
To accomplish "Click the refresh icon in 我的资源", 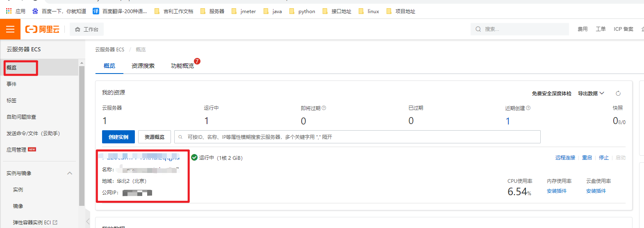I will click(x=618, y=93).
